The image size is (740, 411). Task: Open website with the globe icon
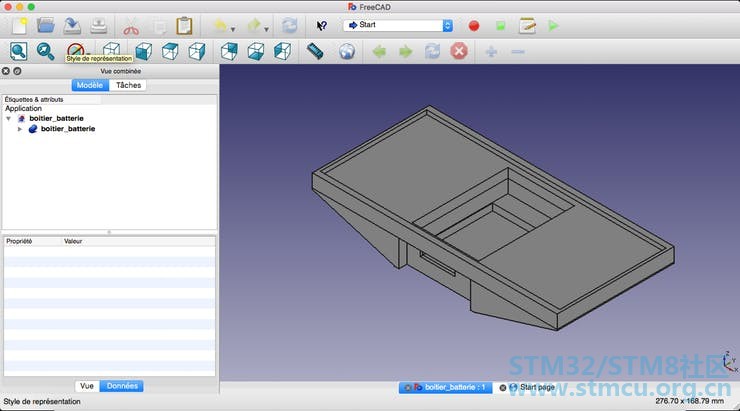coord(347,51)
